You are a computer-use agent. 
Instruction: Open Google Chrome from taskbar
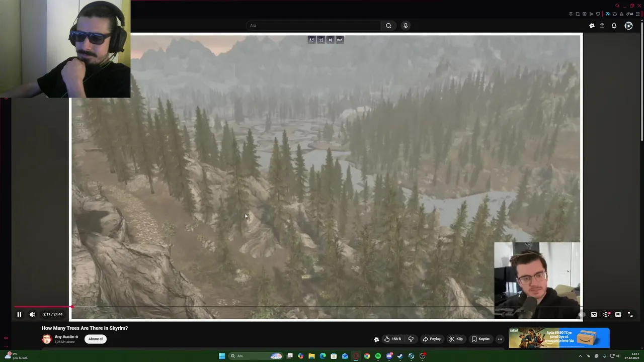pyautogui.click(x=367, y=356)
